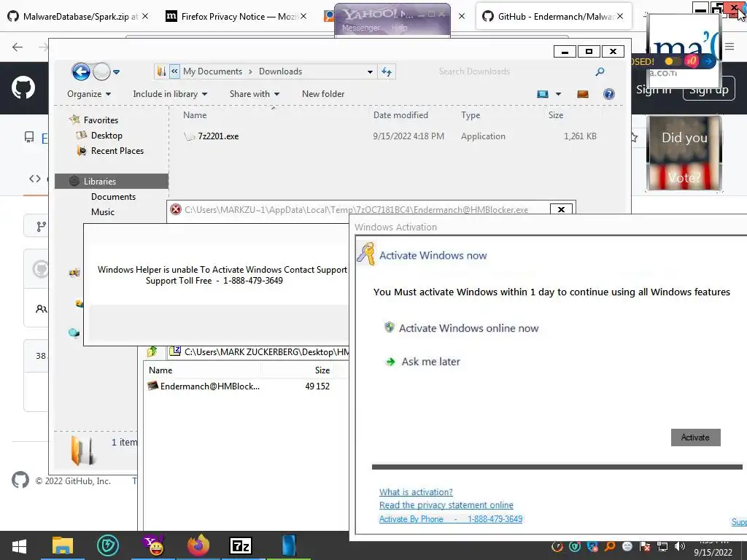Click the New folder toolbar button
The height and width of the screenshot is (560, 747).
pyautogui.click(x=323, y=94)
